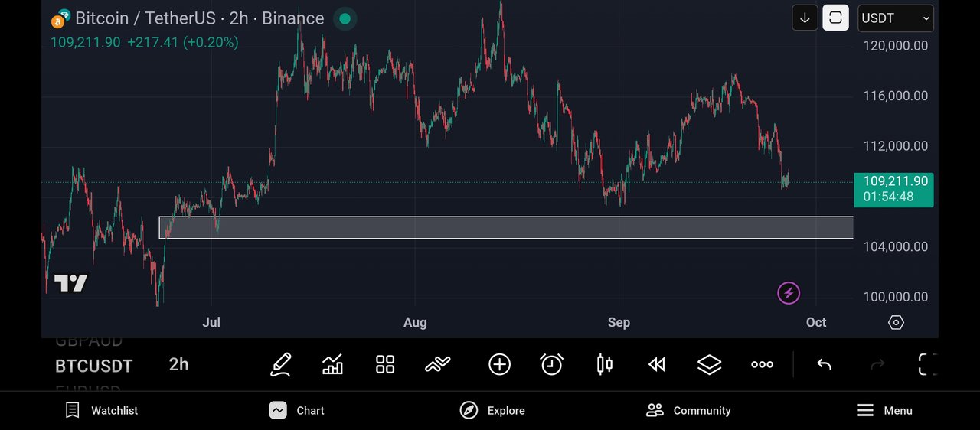Click the Aug date axis label
The height and width of the screenshot is (430, 980).
(415, 323)
